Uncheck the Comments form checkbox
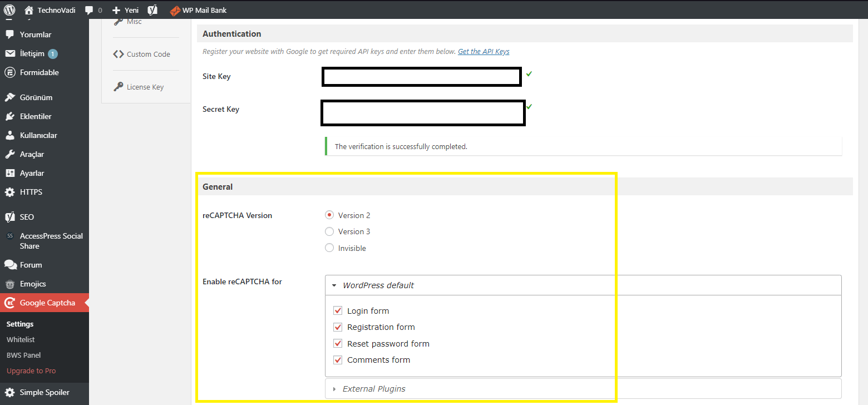868x405 pixels. tap(338, 359)
